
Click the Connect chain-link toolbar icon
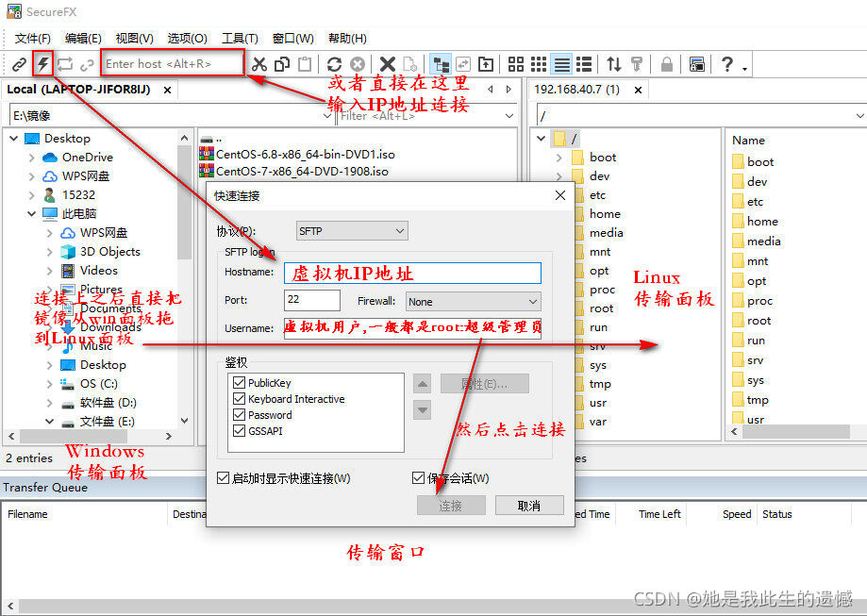click(x=19, y=64)
